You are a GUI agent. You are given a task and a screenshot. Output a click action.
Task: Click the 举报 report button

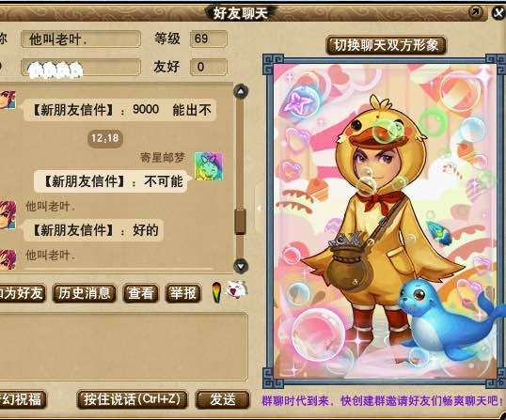(183, 293)
